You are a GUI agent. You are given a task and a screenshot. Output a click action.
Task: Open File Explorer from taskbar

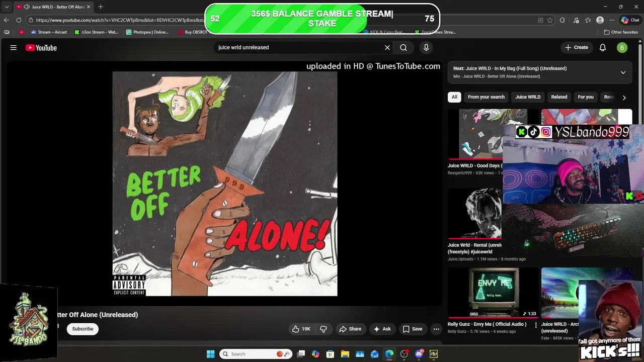click(x=345, y=354)
